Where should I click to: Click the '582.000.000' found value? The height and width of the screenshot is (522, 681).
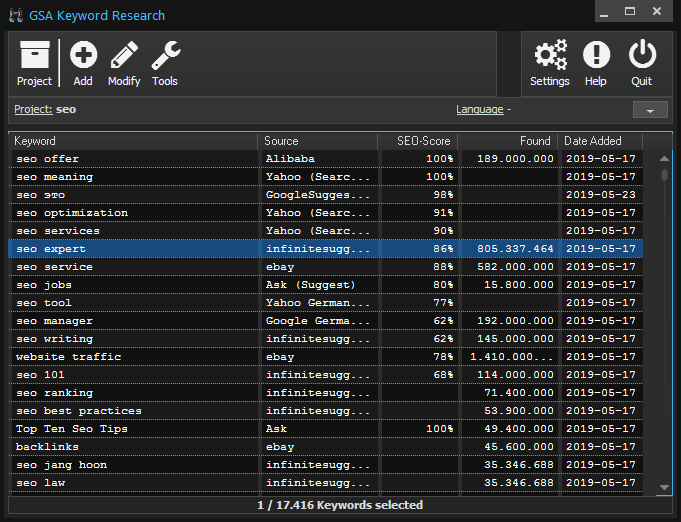515,267
